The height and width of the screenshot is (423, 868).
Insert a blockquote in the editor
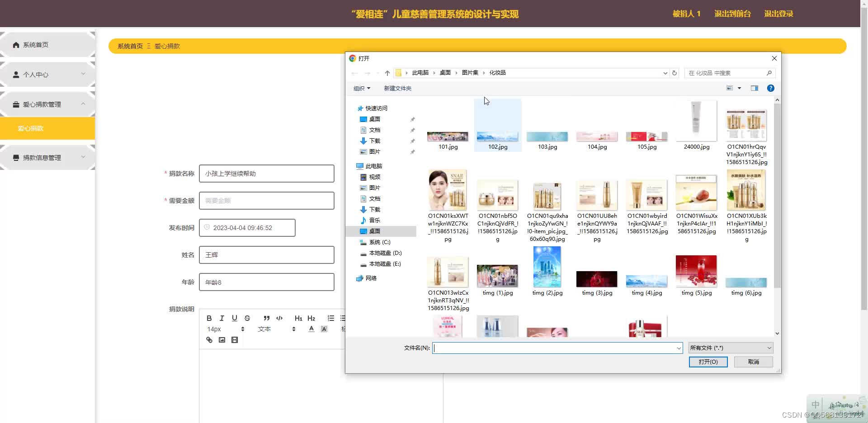coord(267,318)
